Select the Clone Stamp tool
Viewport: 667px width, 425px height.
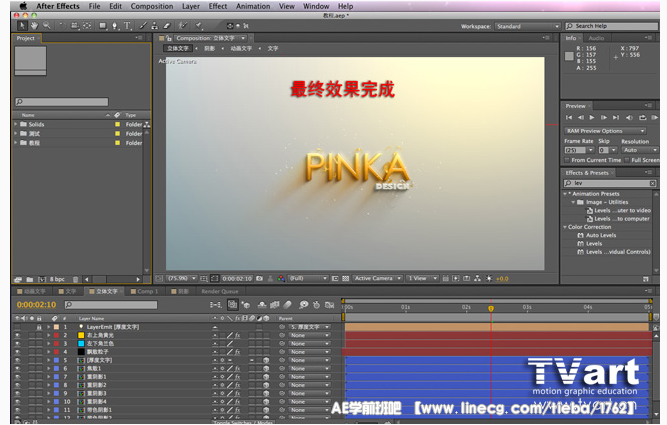(x=154, y=26)
